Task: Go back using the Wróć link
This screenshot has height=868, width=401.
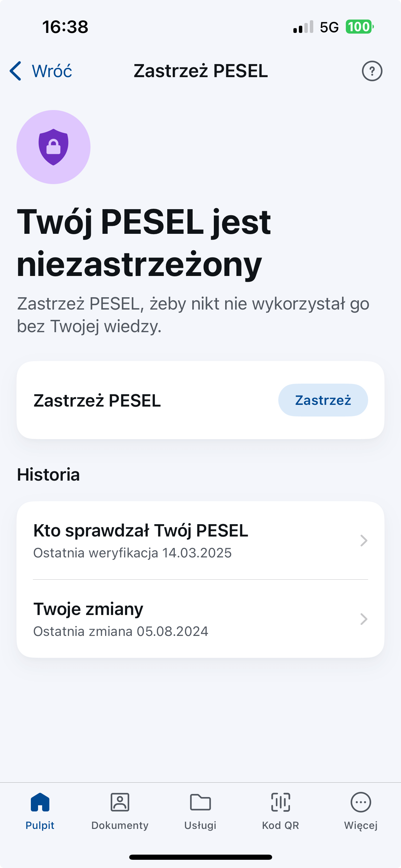Action: (x=52, y=71)
